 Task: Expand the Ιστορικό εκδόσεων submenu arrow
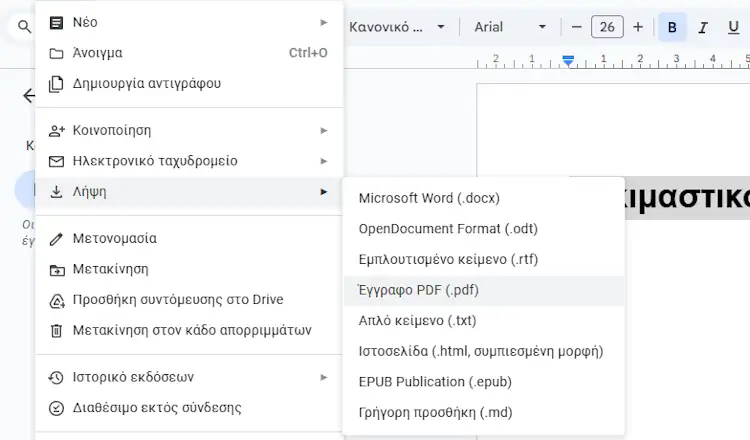point(324,377)
